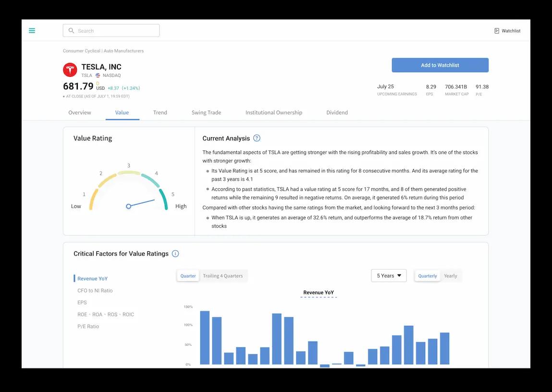This screenshot has height=392, width=552.
Task: Select the Quarterly toggle
Action: pyautogui.click(x=428, y=276)
